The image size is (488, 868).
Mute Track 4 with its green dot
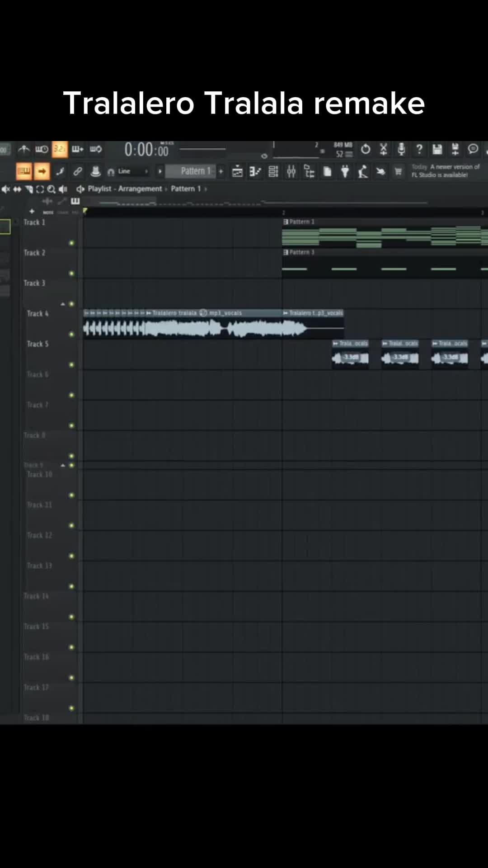tap(71, 335)
